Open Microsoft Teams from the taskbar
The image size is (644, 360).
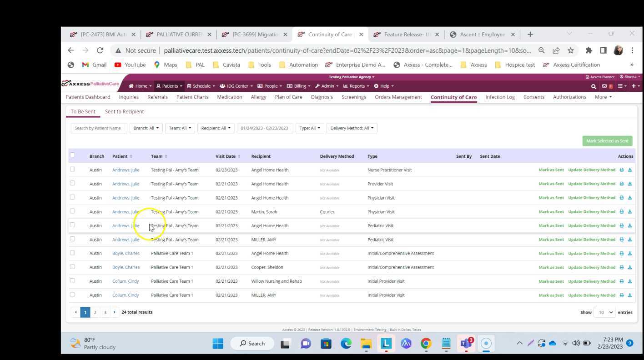(466, 344)
